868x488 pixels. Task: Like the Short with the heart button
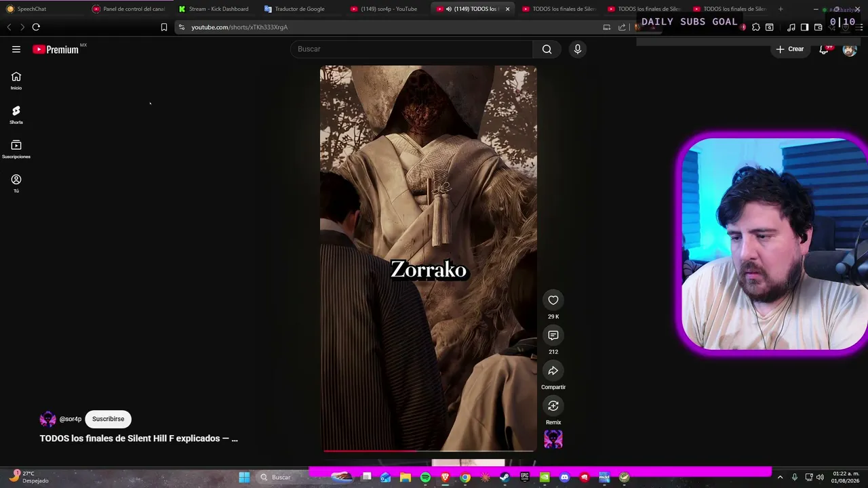(x=553, y=300)
